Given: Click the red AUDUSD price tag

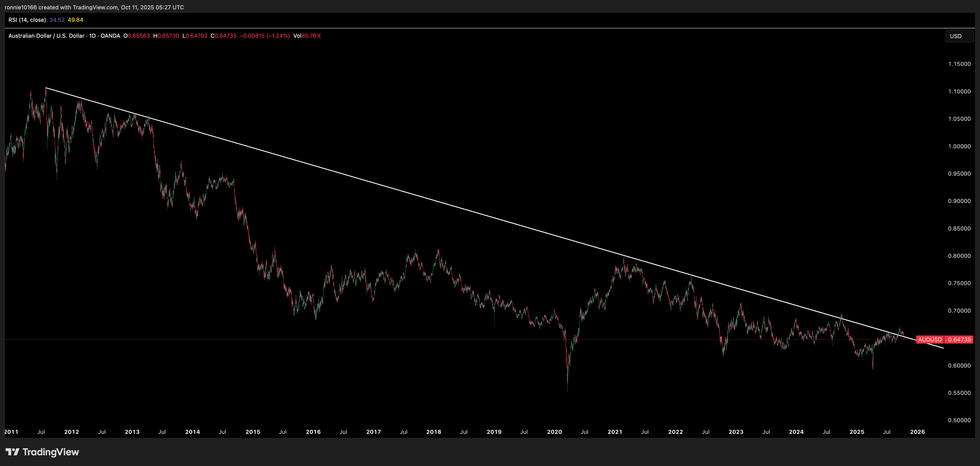Looking at the screenshot, I should tap(930, 339).
